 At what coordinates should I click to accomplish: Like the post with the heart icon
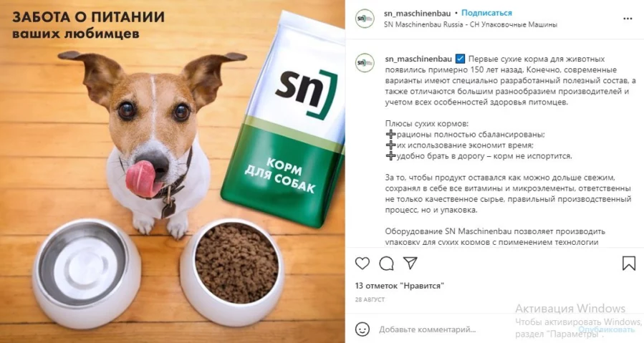click(362, 264)
